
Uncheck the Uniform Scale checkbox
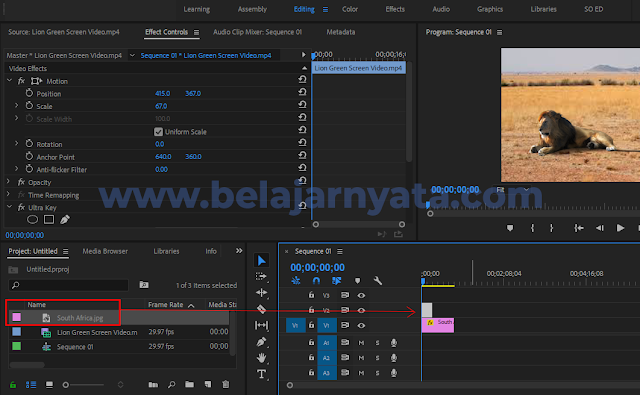coord(158,132)
